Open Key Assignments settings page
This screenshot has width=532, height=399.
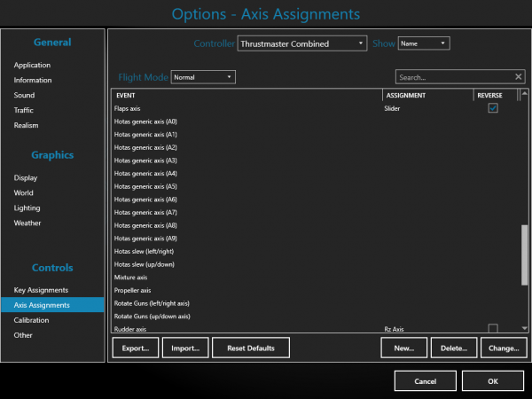pos(41,290)
